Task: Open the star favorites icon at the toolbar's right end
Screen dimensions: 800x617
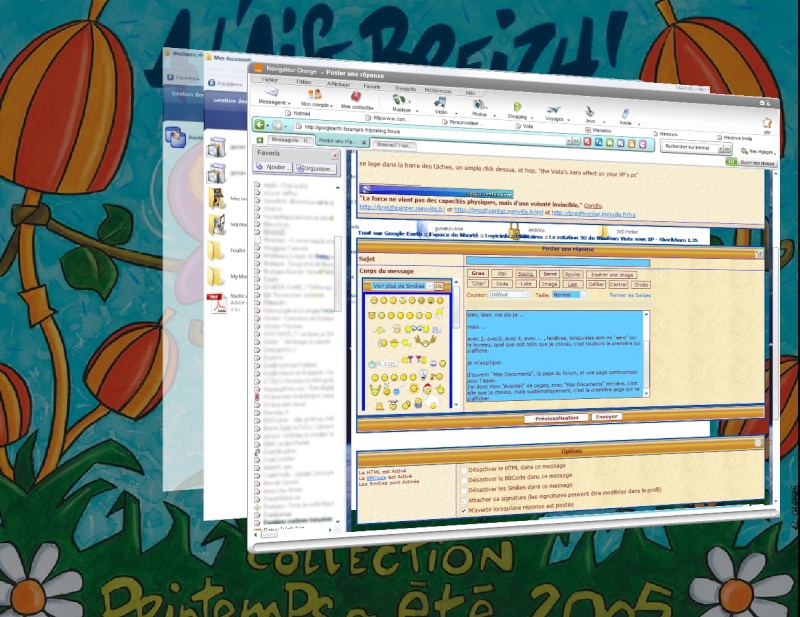Action: point(767,123)
